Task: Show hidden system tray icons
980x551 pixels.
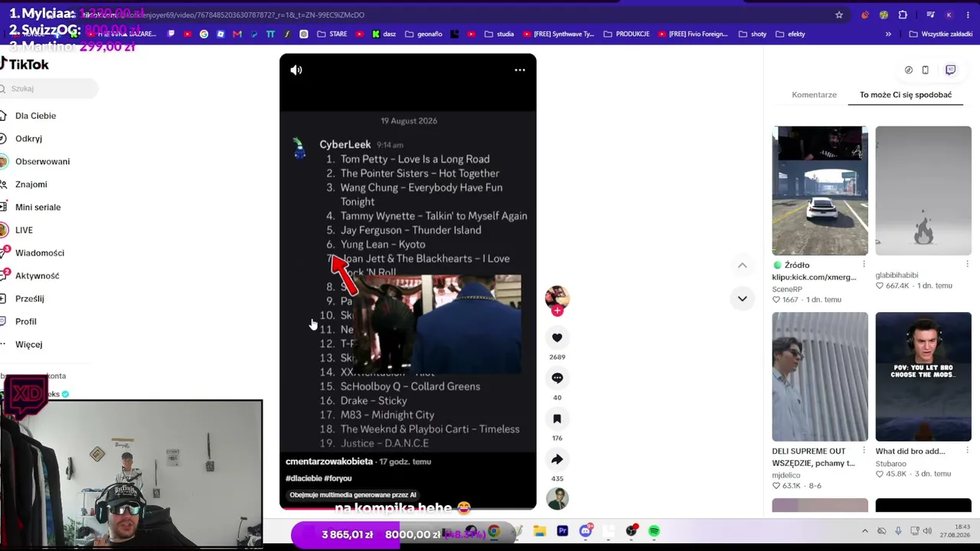Action: [x=865, y=531]
